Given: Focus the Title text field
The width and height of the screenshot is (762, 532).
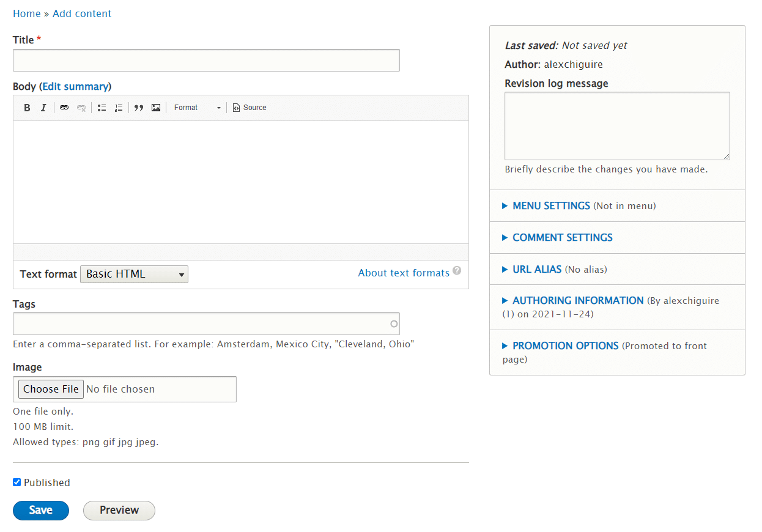Looking at the screenshot, I should 206,61.
